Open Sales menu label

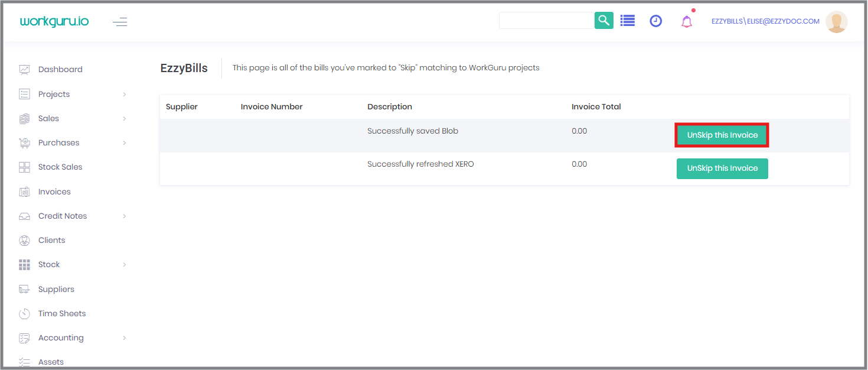click(48, 119)
